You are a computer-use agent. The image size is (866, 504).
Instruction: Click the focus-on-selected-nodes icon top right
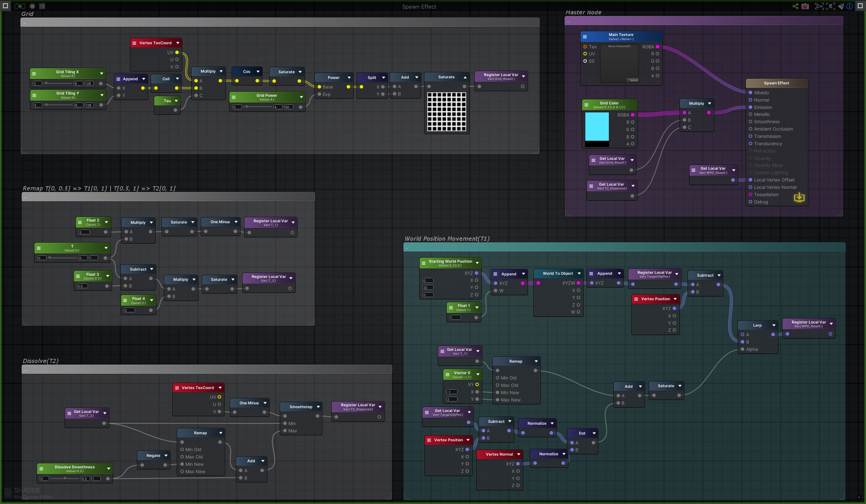pyautogui.click(x=819, y=6)
